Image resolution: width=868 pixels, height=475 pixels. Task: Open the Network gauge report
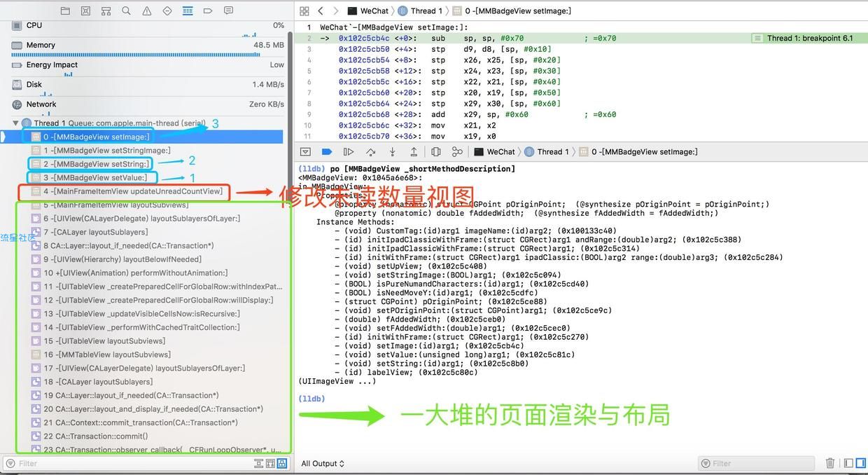148,105
